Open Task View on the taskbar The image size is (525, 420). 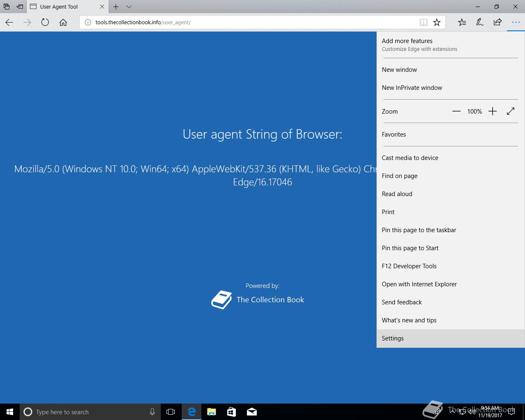tap(171, 412)
